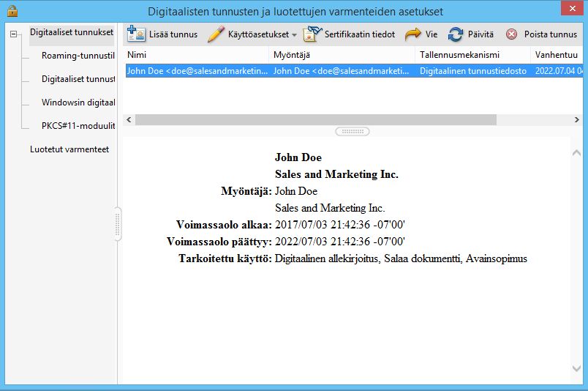
Task: Click the Käyttöasetukset pencil icon
Action: coord(216,34)
